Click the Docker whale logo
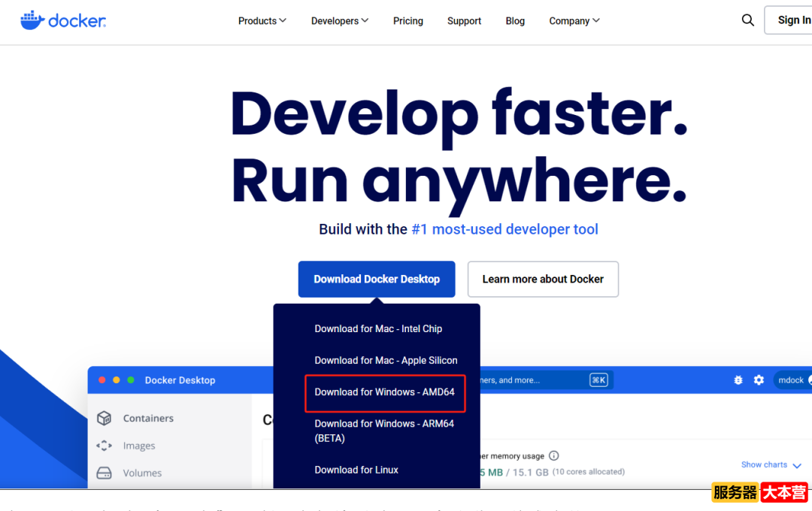The height and width of the screenshot is (511, 812). (x=63, y=20)
